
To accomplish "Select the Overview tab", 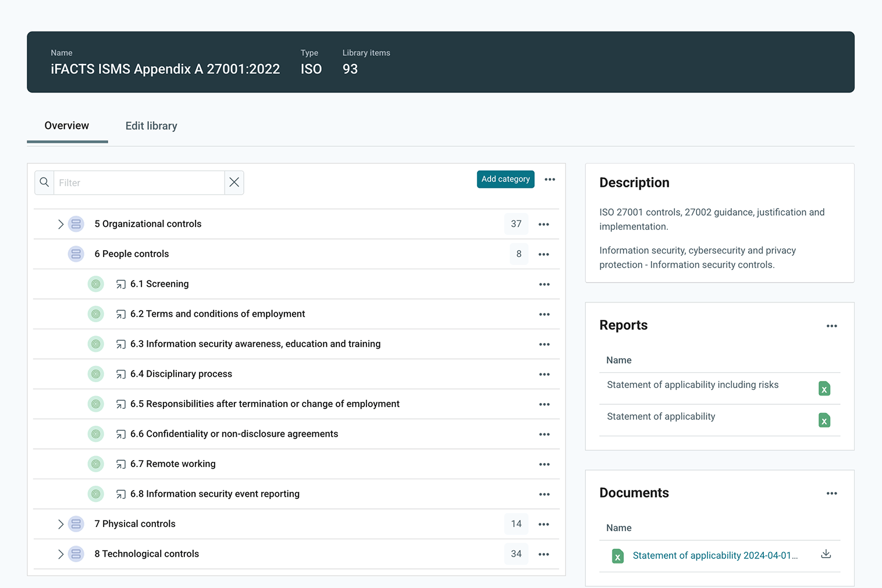I will coord(67,126).
